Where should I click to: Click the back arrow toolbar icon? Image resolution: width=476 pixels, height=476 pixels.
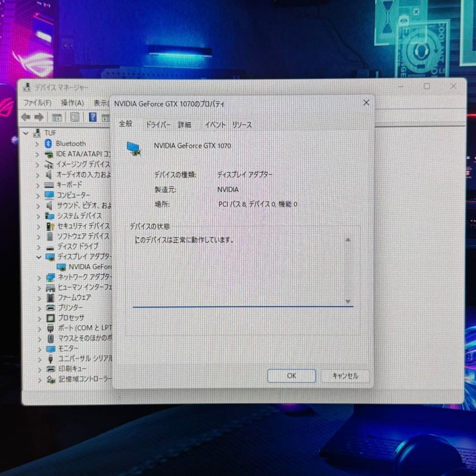click(x=25, y=117)
